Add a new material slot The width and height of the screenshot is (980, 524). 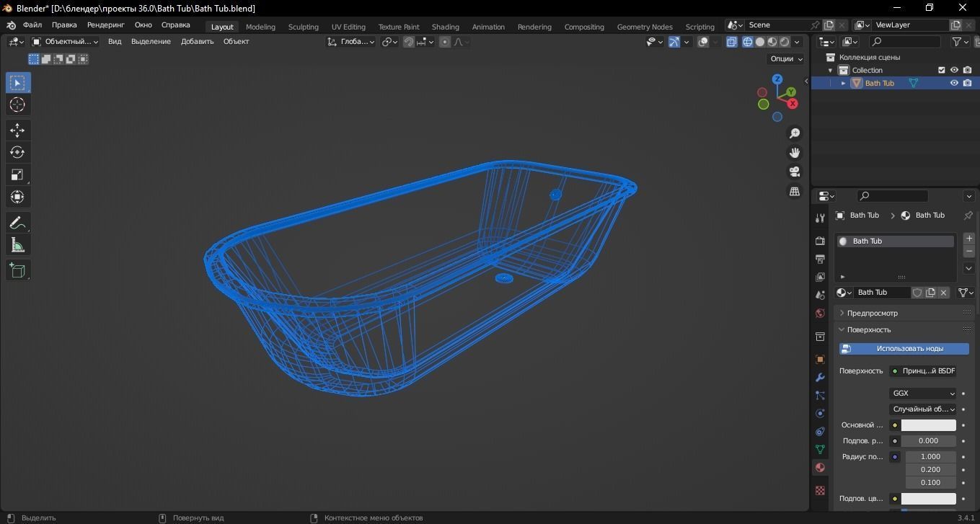(969, 239)
